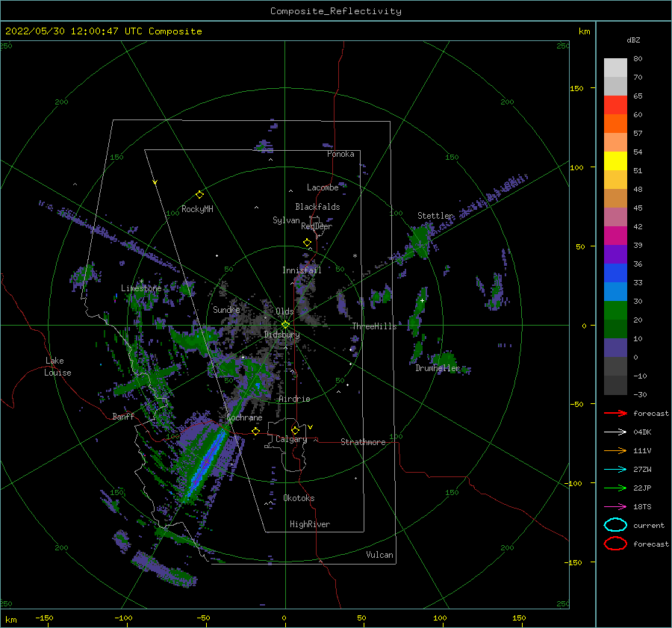The width and height of the screenshot is (672, 628).
Task: Click the Innisfail label
Action: coord(302,270)
